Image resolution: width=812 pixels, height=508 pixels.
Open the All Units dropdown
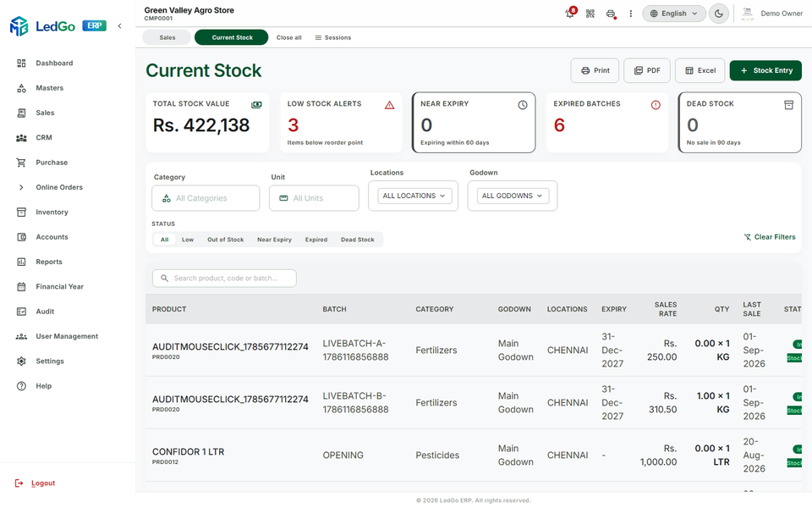[x=314, y=198]
